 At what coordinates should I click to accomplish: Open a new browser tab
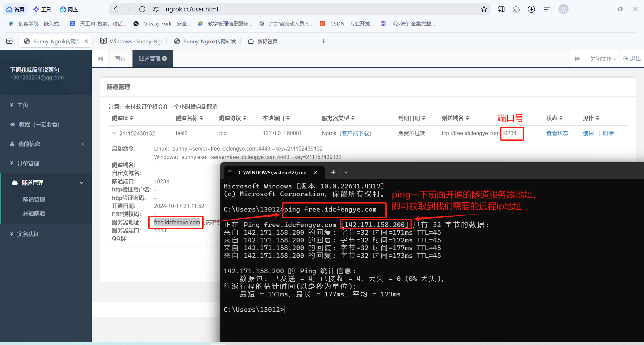click(x=324, y=41)
